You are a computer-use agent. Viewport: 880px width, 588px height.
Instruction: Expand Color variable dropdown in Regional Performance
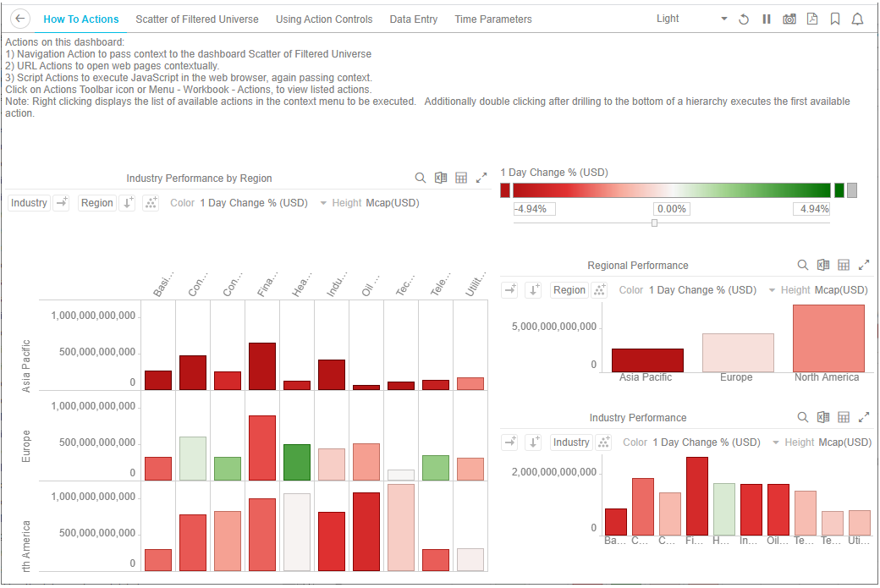(x=772, y=290)
